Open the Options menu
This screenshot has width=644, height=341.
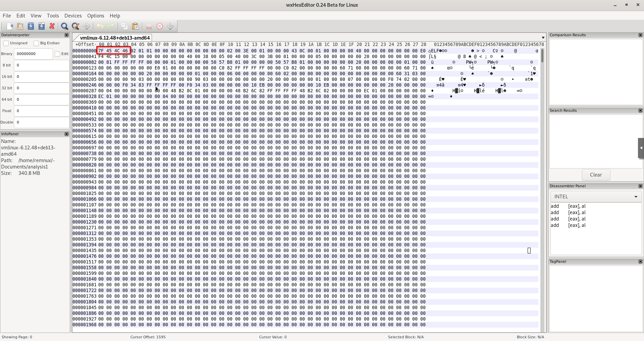pyautogui.click(x=96, y=16)
